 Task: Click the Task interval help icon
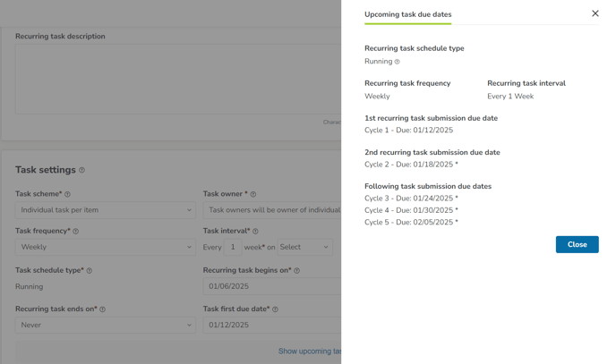[x=255, y=232]
